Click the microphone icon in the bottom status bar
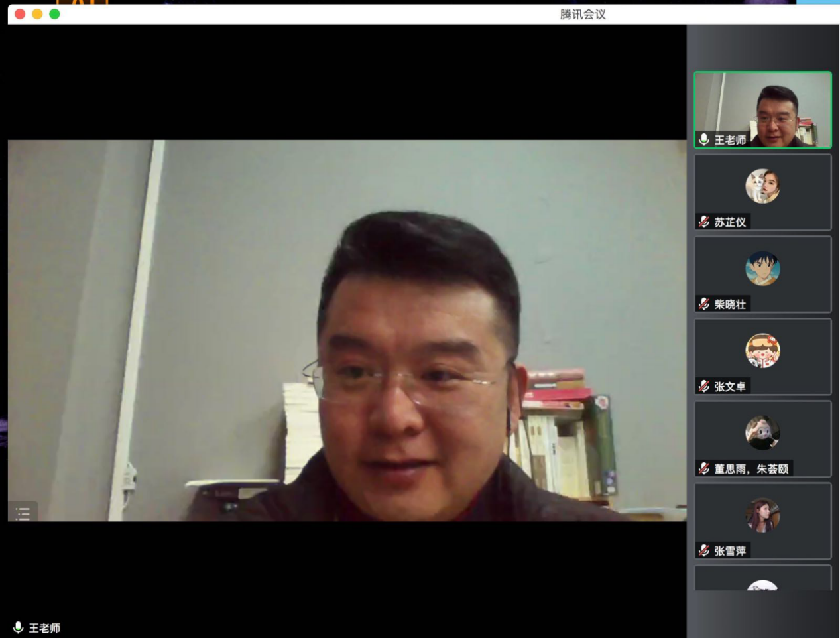Image resolution: width=840 pixels, height=638 pixels. tap(18, 627)
